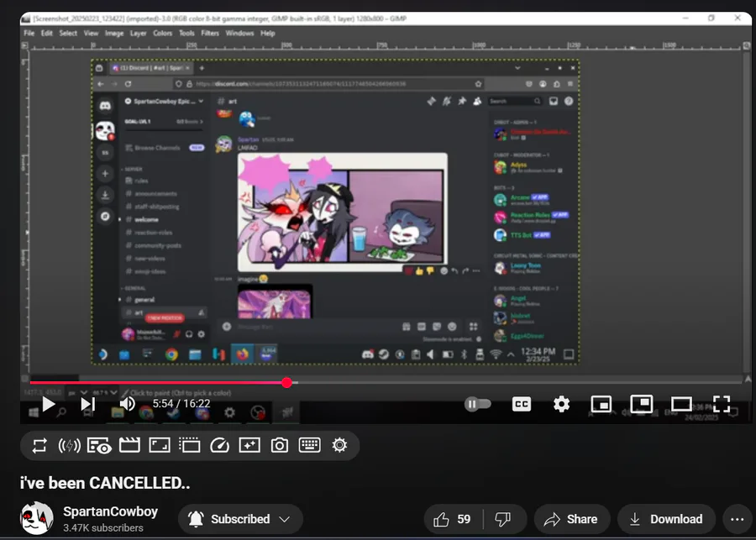Open the more actions three-dot menu
The height and width of the screenshot is (540, 756).
738,519
